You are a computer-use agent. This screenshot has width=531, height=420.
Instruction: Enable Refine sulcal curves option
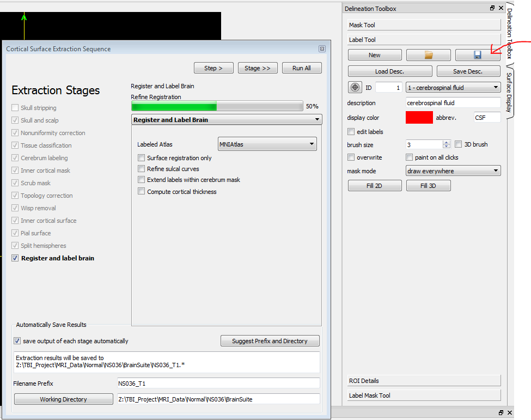tap(141, 169)
